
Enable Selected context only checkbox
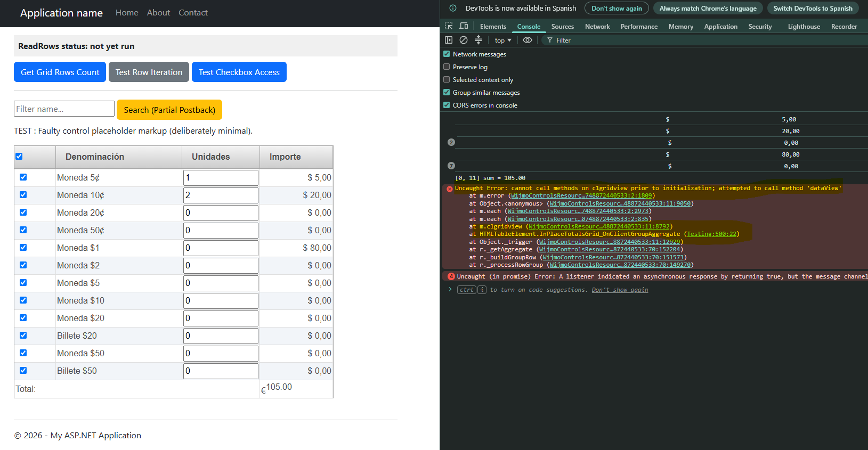pos(447,79)
